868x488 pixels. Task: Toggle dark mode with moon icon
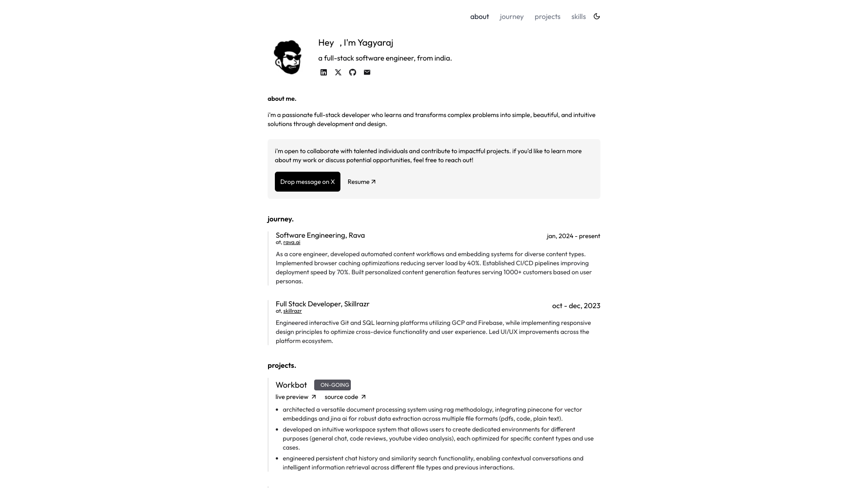click(597, 16)
